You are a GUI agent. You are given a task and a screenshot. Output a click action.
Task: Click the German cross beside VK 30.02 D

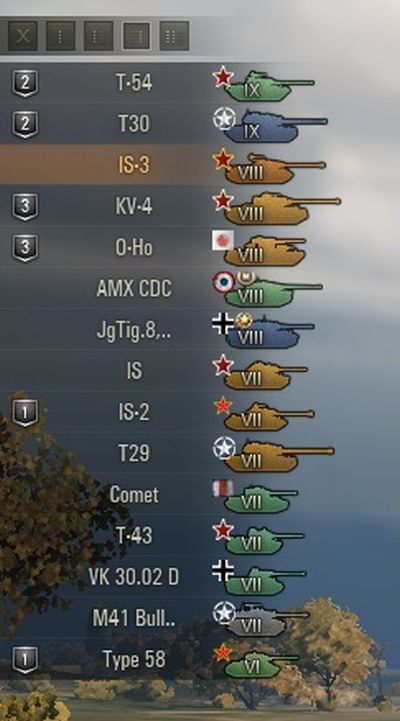click(x=223, y=570)
